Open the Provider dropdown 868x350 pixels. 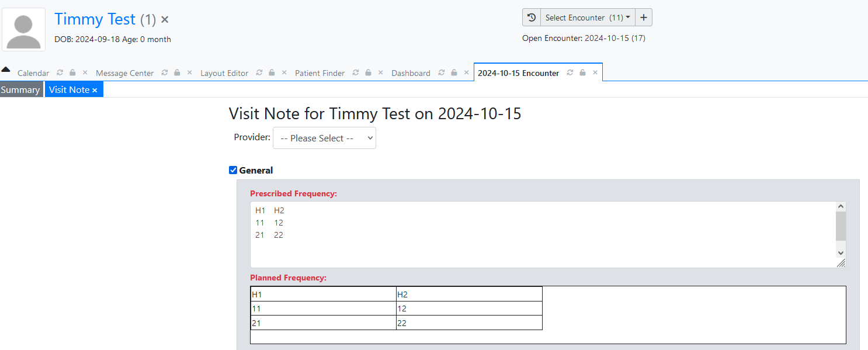[x=324, y=138]
